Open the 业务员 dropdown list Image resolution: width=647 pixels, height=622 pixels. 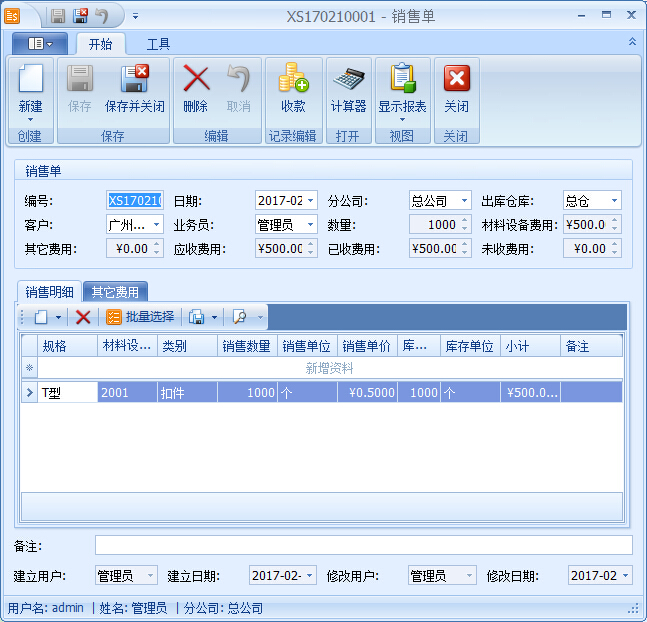pos(310,225)
